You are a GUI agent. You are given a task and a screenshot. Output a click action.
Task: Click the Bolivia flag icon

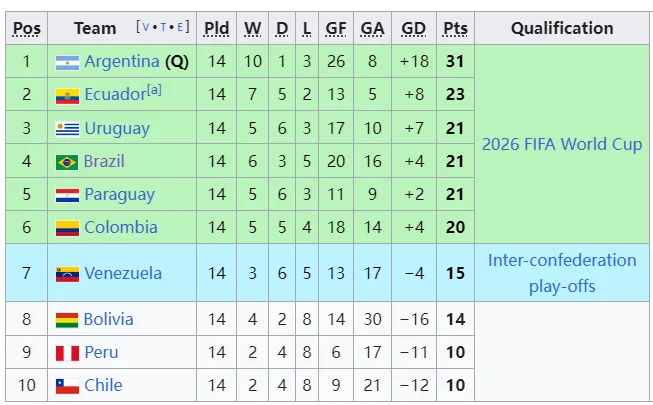(67, 320)
